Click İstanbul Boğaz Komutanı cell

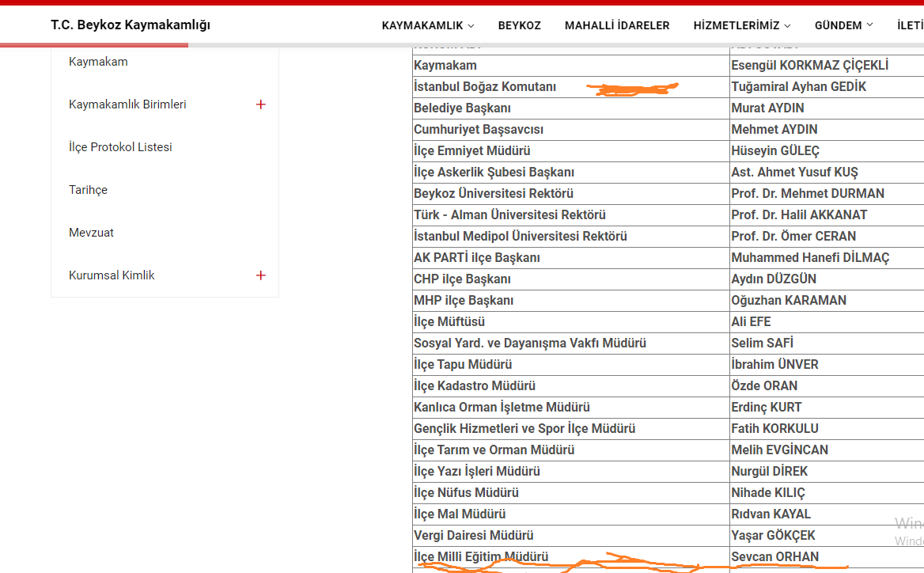(x=571, y=86)
